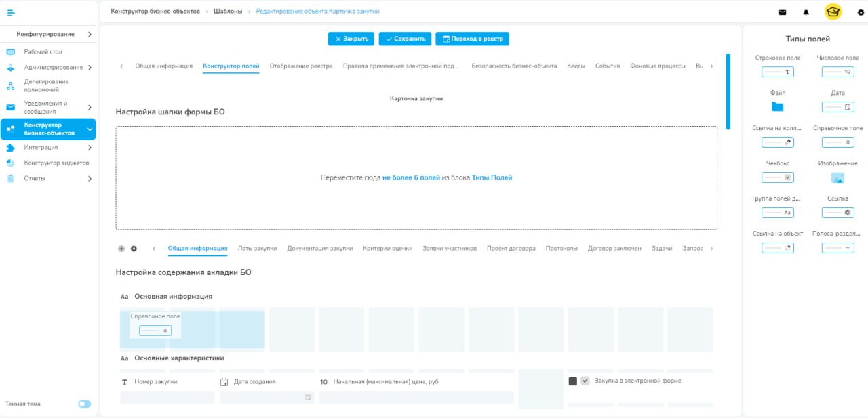
Task: Click the dark square beside Закупка checkbox
Action: [573, 381]
